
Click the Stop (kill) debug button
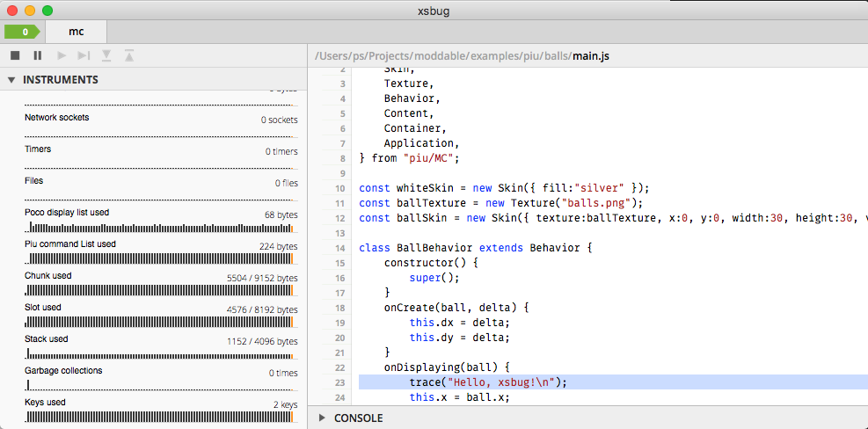[15, 55]
